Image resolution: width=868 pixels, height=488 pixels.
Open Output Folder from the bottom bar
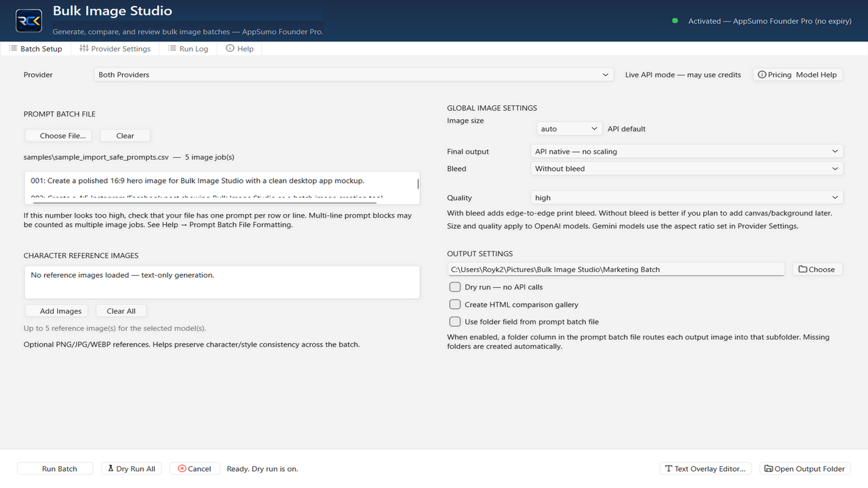pos(804,468)
